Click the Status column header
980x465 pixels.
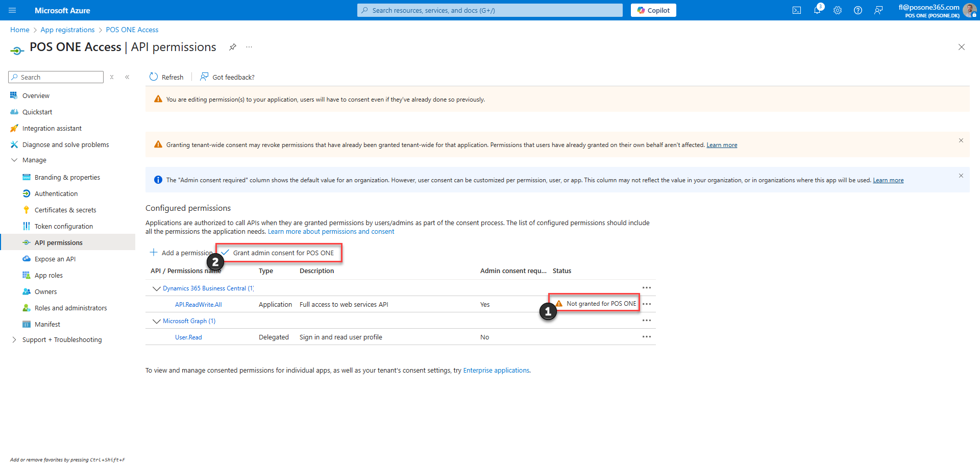point(562,271)
